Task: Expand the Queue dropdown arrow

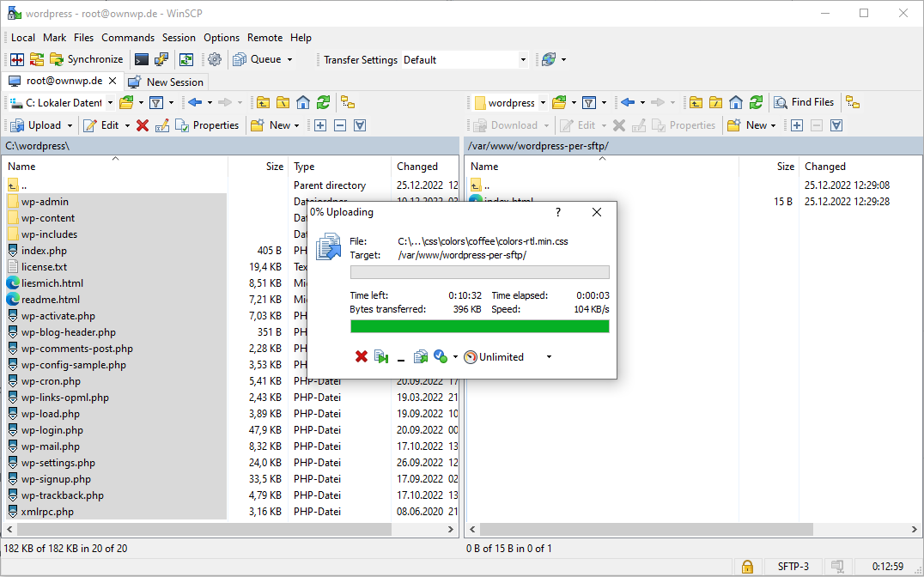Action: point(289,59)
